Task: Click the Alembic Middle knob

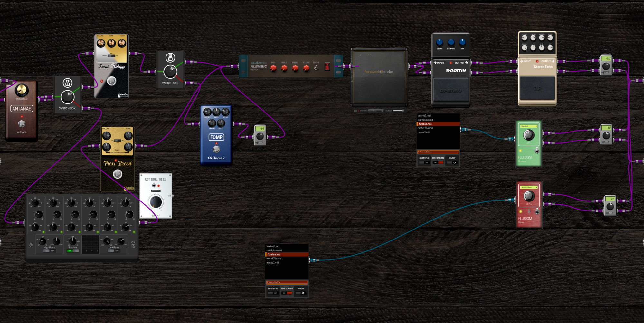Action: coord(284,68)
